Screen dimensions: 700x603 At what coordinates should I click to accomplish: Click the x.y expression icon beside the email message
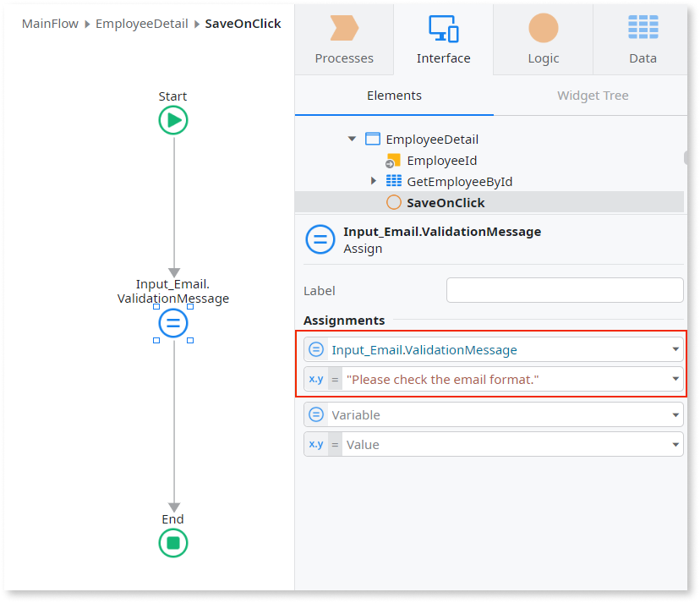315,378
